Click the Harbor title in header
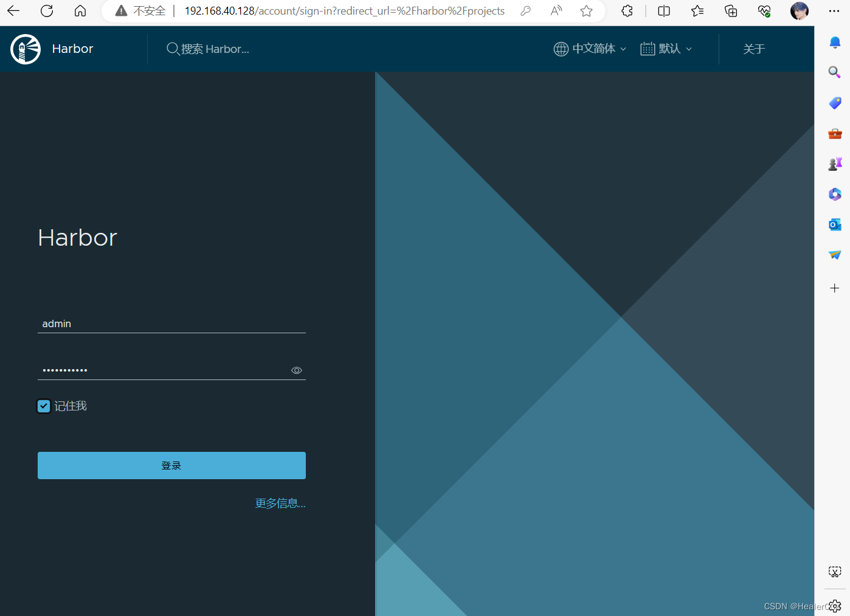 click(72, 49)
